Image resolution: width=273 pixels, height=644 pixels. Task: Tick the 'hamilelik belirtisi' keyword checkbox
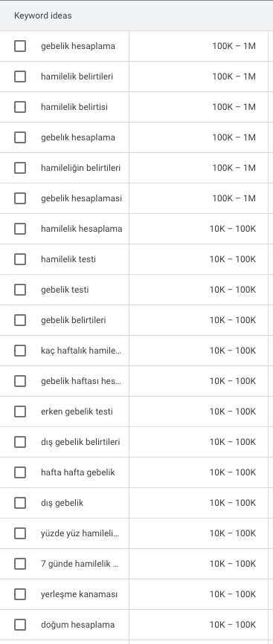click(x=20, y=107)
